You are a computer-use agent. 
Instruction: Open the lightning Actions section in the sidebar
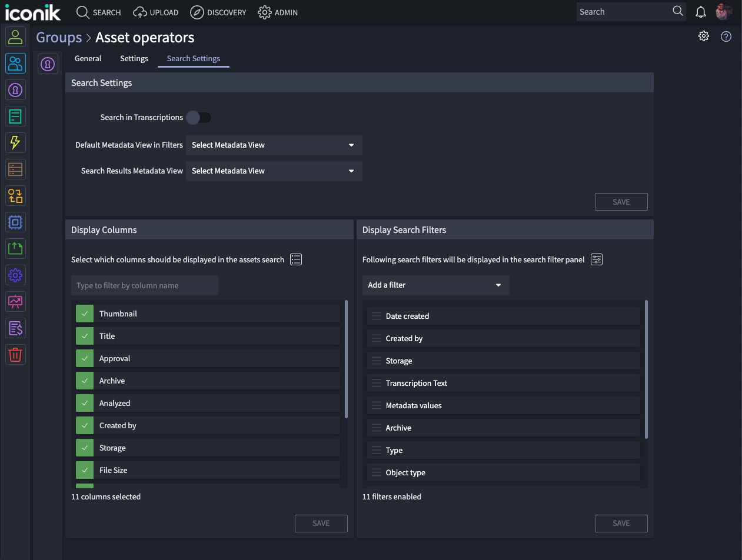(x=15, y=142)
